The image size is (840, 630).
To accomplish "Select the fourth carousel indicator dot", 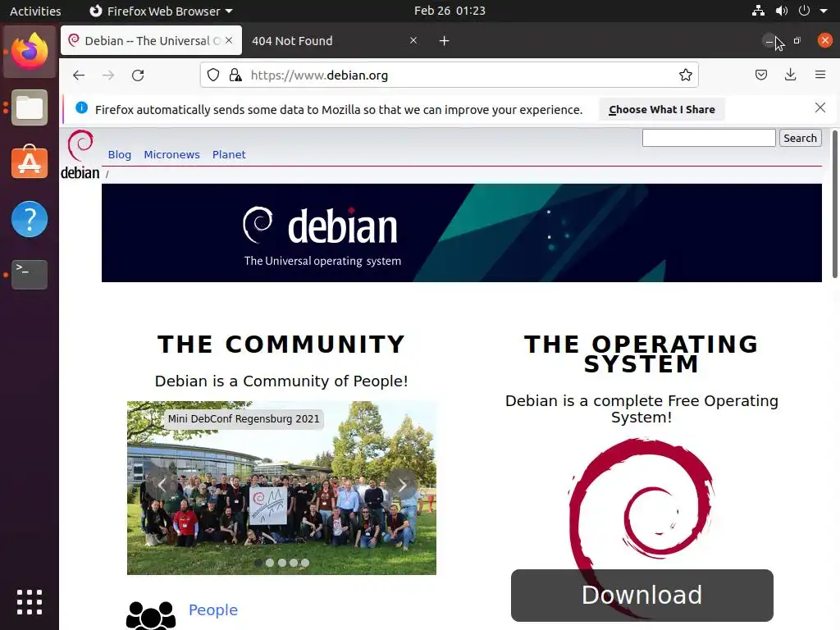I will tap(294, 563).
